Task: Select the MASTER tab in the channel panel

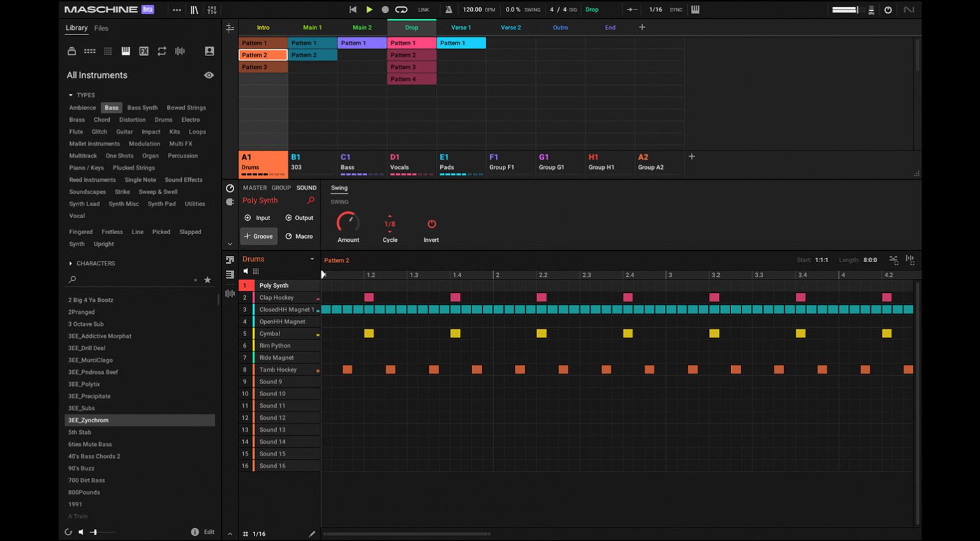Action: [x=254, y=188]
